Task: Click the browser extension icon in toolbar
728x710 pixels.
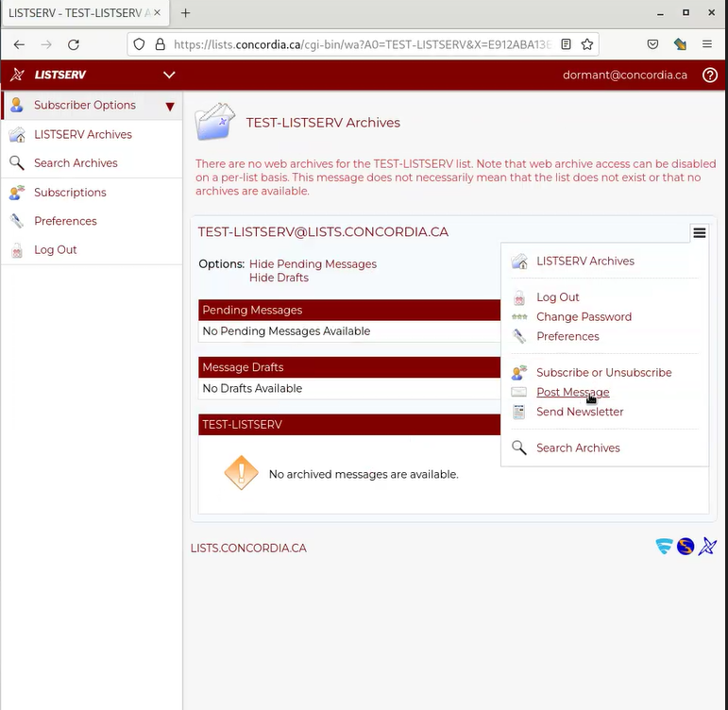Action: 680,44
